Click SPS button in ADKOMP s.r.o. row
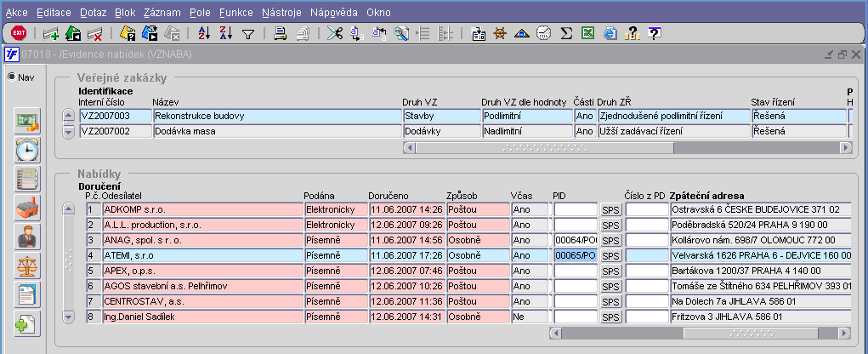This screenshot has width=868, height=354. pos(610,209)
